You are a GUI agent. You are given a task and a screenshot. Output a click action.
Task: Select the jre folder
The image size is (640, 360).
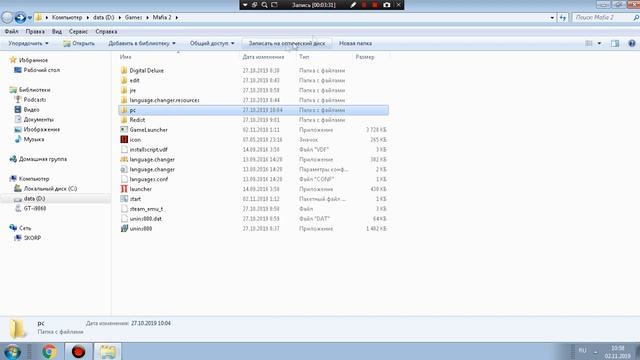coord(132,90)
